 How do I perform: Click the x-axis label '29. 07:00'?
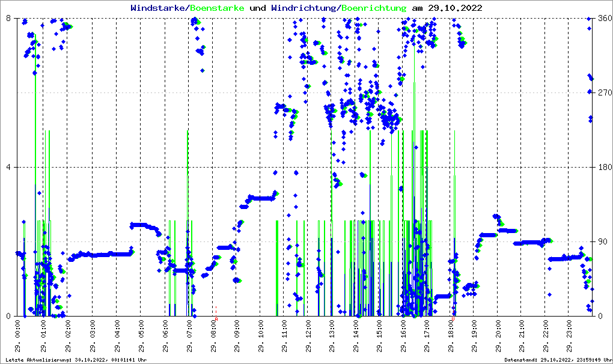tap(189, 336)
